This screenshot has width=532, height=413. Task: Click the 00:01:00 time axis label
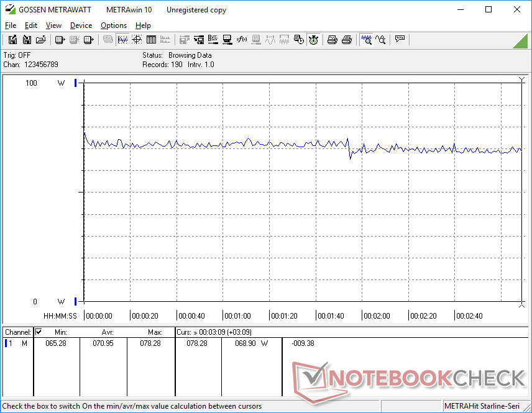click(x=237, y=316)
